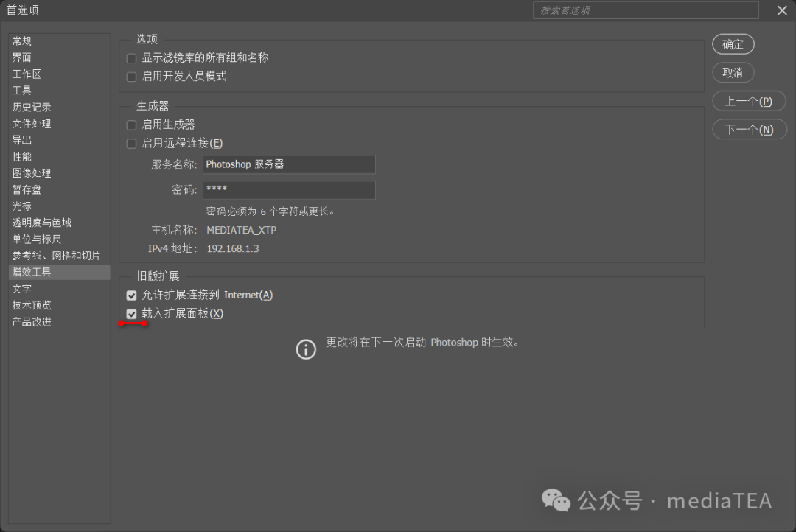The image size is (796, 532).
Task: Close the 首选项 dialog
Action: (782, 10)
